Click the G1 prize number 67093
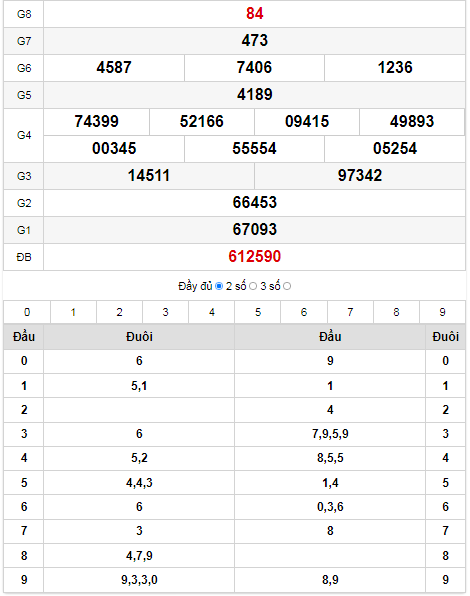Image resolution: width=470 pixels, height=596 pixels. pyautogui.click(x=255, y=230)
